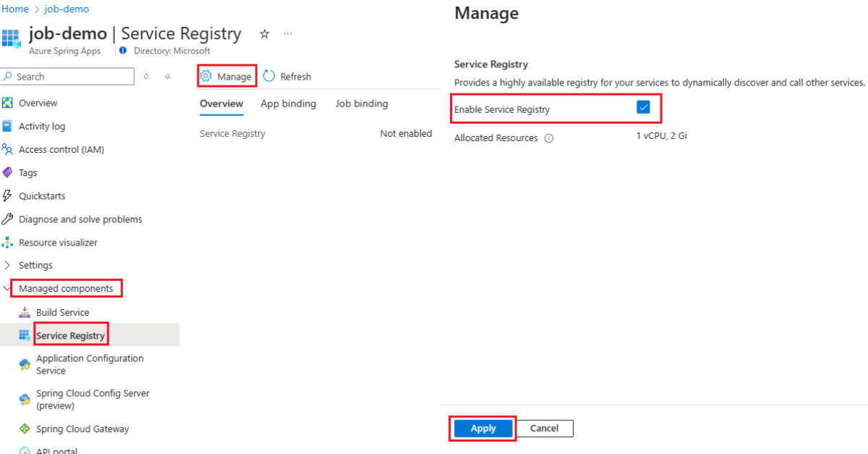Image resolution: width=868 pixels, height=454 pixels.
Task: Favorite this page with the star icon
Action: coord(265,33)
